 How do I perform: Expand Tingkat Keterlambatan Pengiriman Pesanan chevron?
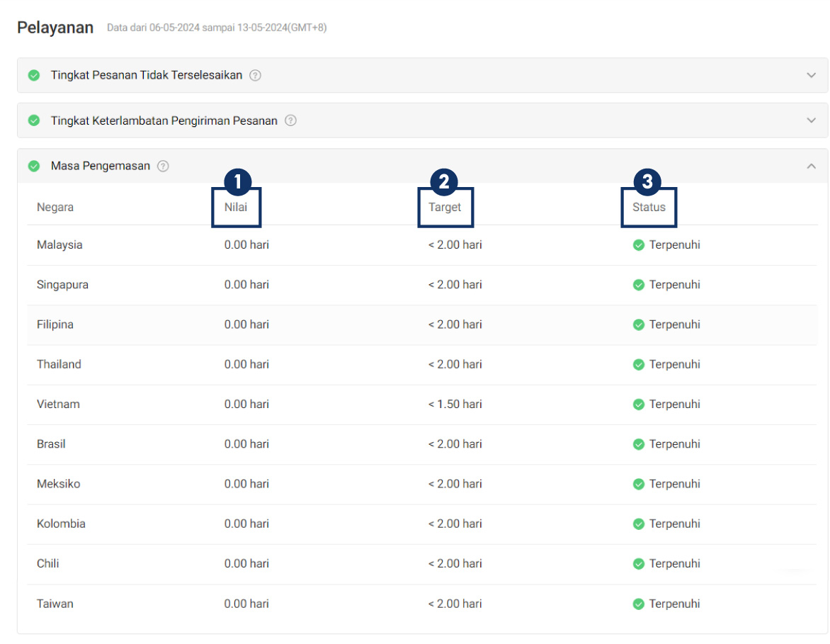tap(811, 120)
